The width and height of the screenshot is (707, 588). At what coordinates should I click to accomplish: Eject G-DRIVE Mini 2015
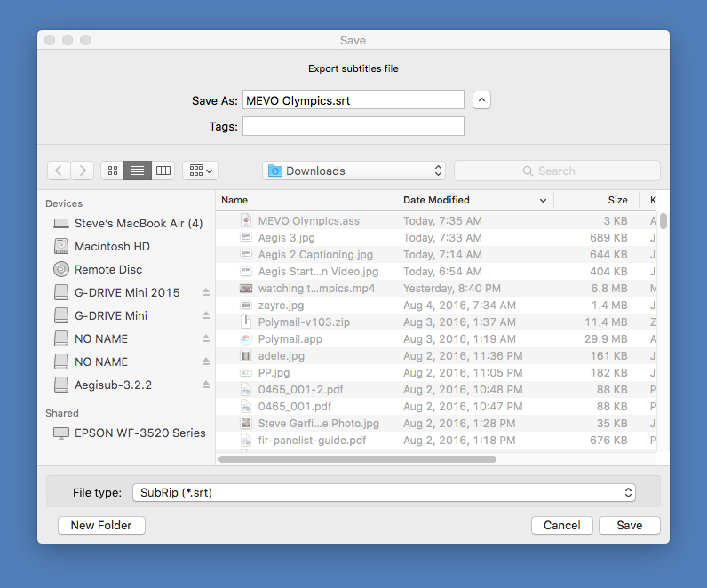coord(206,292)
